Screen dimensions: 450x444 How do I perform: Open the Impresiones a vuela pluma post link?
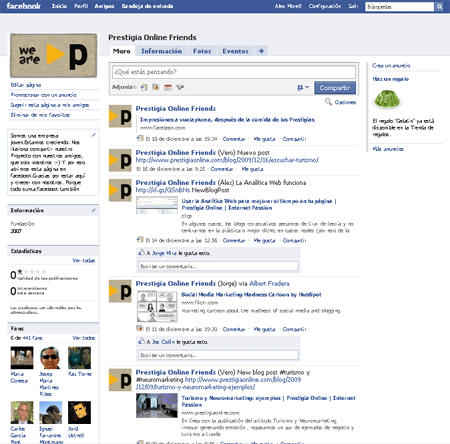pyautogui.click(x=227, y=119)
